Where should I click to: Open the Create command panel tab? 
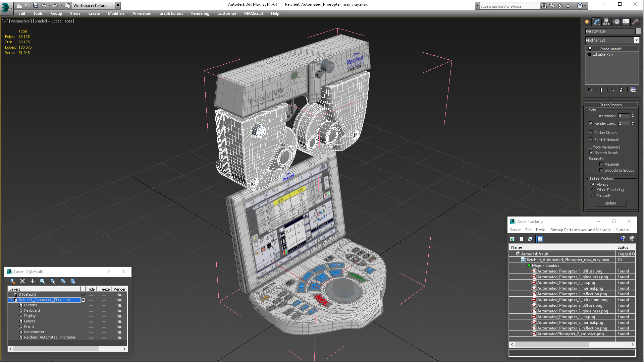(587, 22)
